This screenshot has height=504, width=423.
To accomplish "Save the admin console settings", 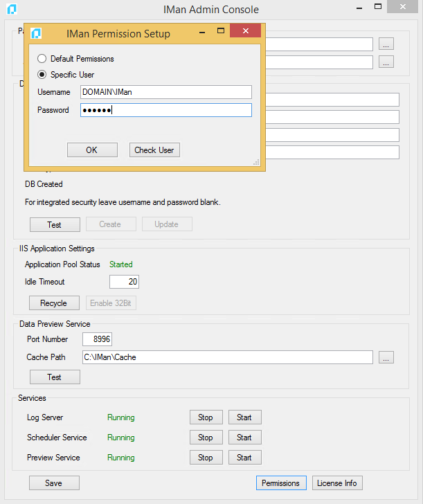I will 54,483.
